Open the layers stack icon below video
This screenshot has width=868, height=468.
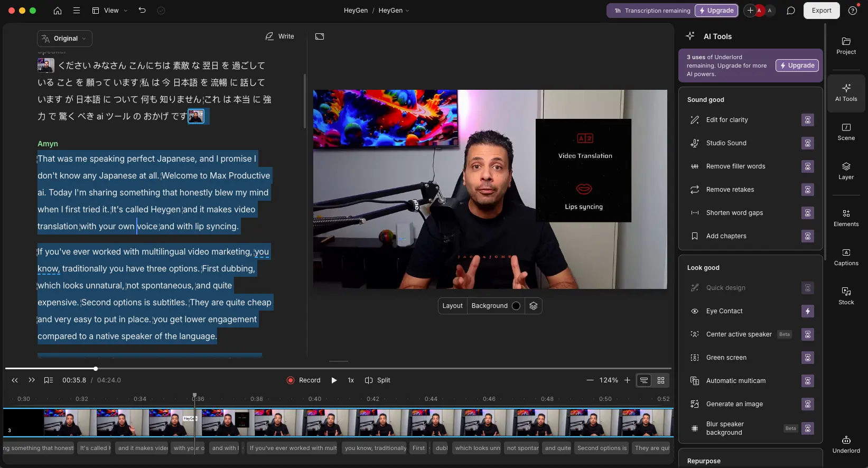click(533, 306)
